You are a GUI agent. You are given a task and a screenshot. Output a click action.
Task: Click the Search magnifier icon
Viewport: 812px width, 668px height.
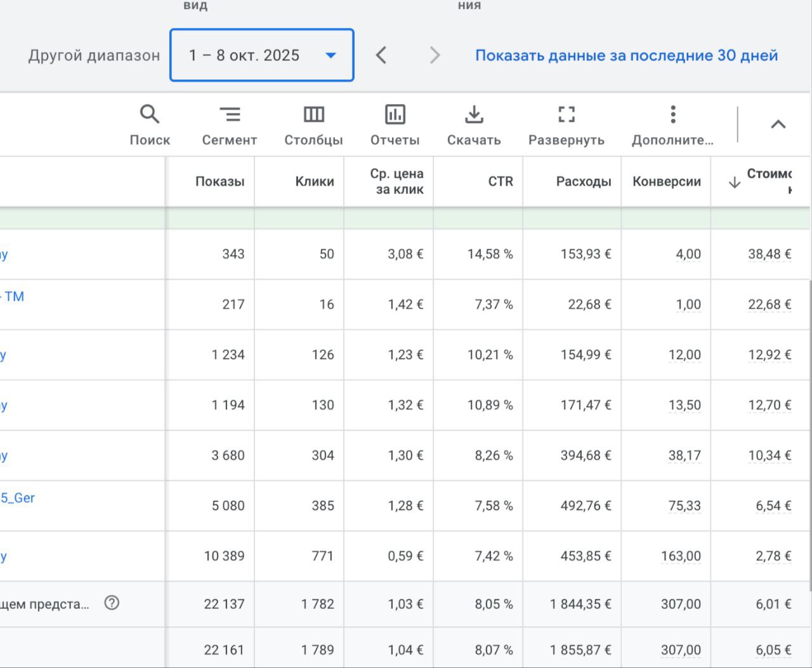[x=150, y=115]
